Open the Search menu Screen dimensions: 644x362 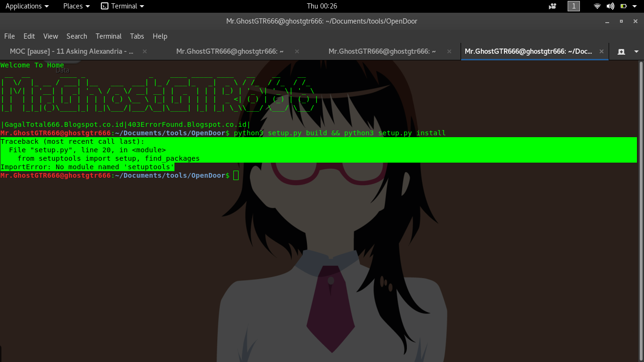click(77, 36)
